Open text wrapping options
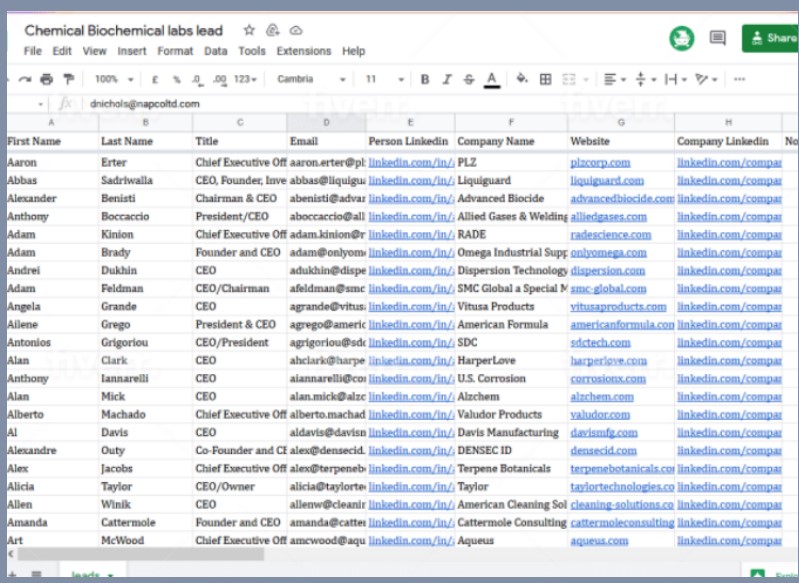This screenshot has width=799, height=583. (676, 79)
